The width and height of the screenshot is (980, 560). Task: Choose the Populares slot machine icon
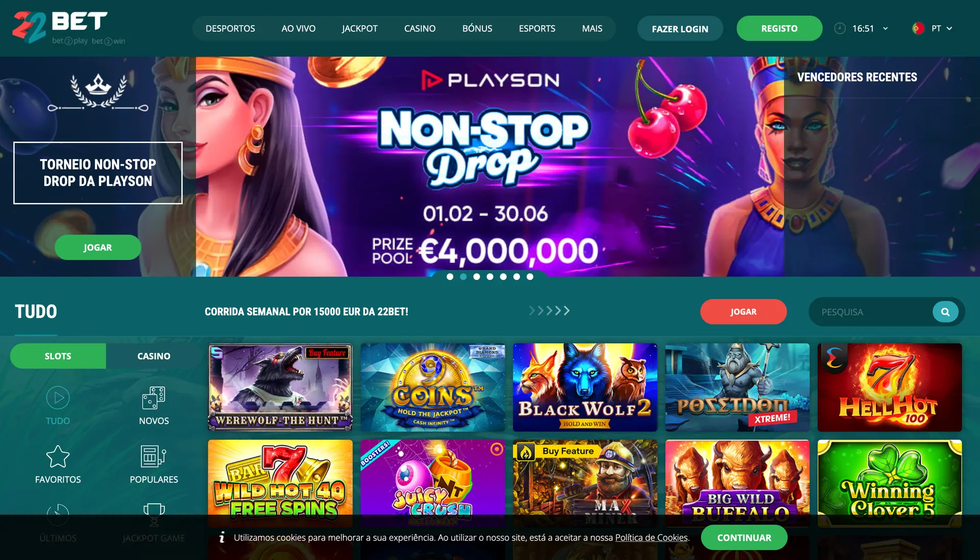(x=154, y=456)
